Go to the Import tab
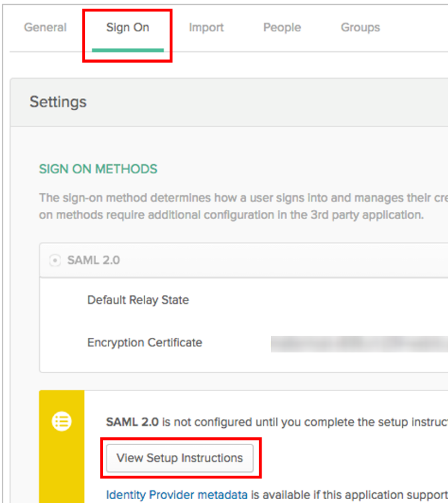Screen dimensions: 448x503 tap(206, 28)
